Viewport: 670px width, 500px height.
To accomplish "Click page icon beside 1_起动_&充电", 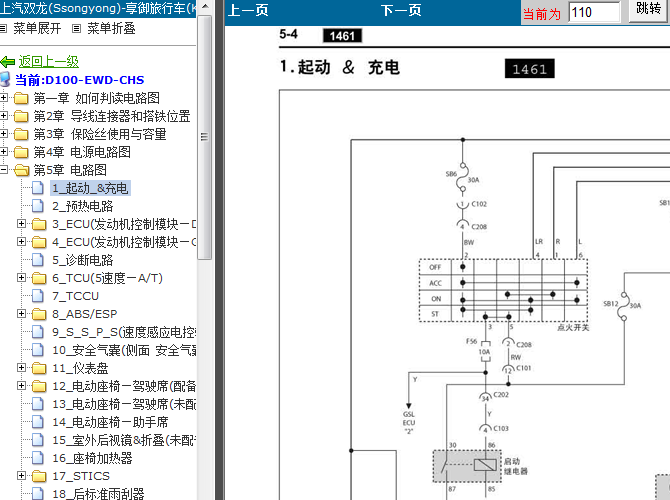I will tap(38, 188).
